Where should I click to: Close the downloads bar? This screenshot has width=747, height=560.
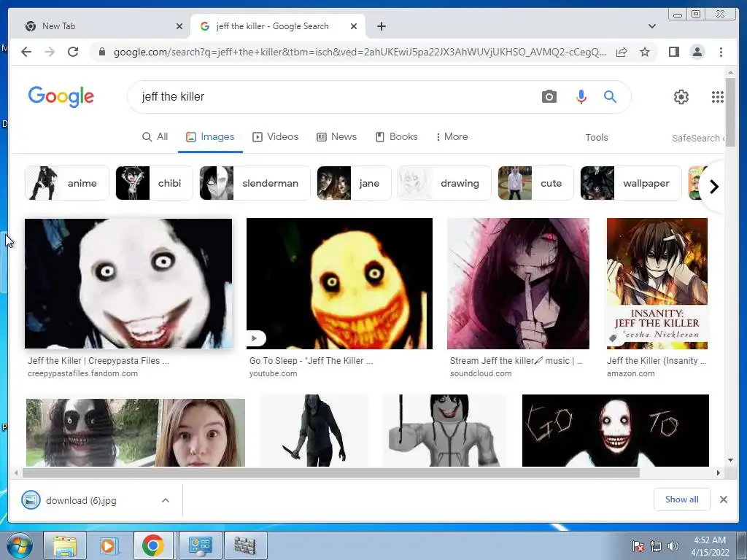click(x=723, y=499)
